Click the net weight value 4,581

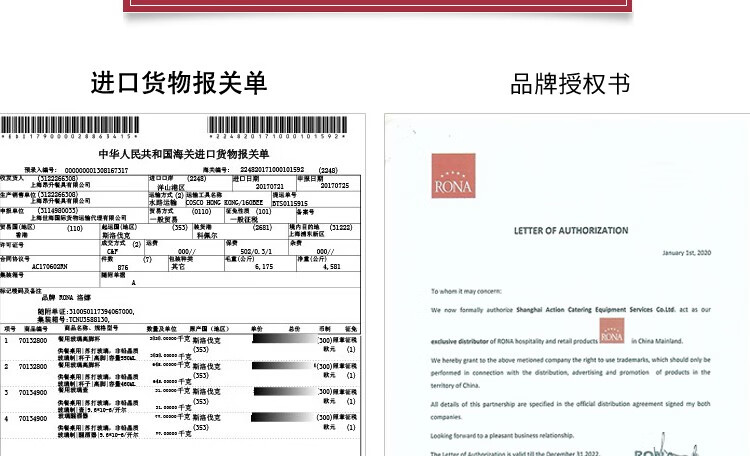[x=331, y=267]
